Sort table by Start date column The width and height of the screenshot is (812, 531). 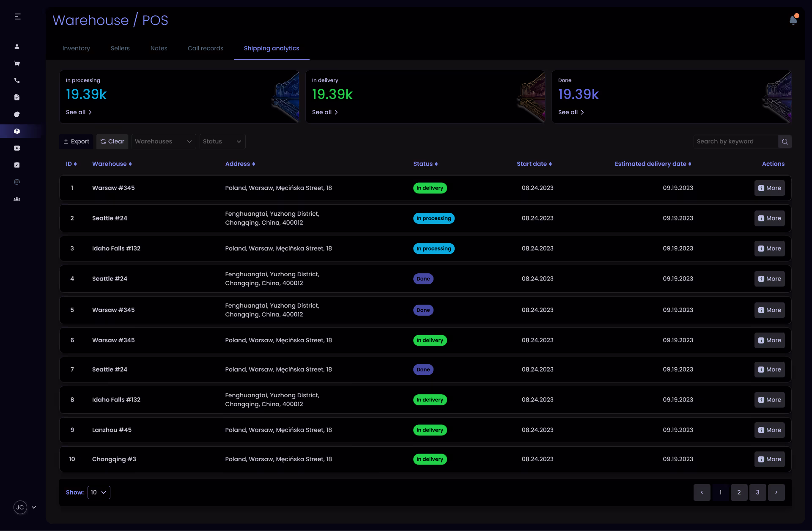click(534, 164)
